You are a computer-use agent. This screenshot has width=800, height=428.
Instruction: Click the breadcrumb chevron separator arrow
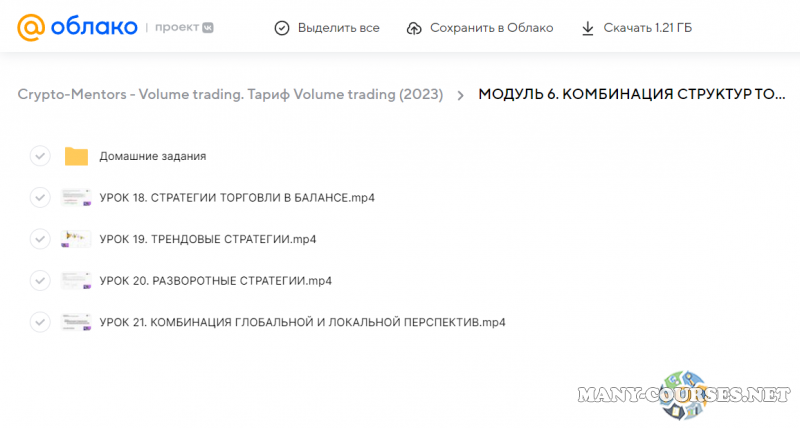(460, 95)
